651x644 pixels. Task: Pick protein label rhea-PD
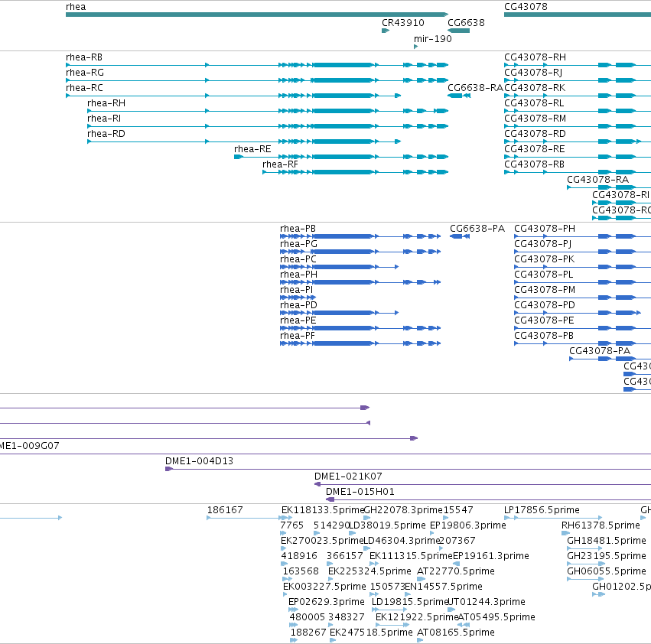298,305
